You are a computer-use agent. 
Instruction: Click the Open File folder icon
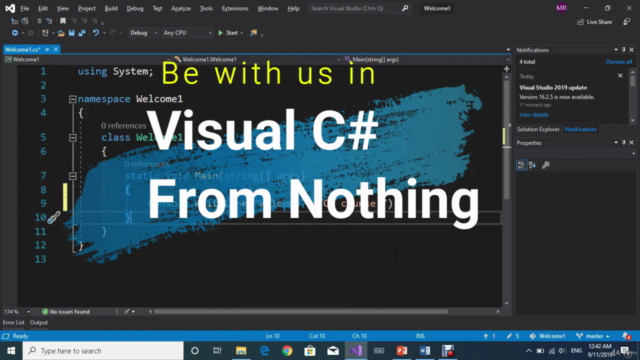click(61, 33)
